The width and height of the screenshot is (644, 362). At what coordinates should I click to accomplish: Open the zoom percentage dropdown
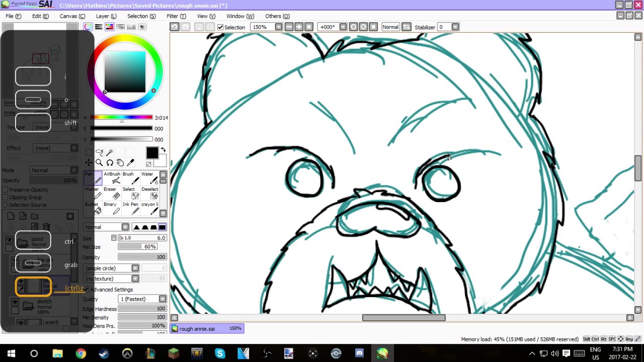coord(278,27)
